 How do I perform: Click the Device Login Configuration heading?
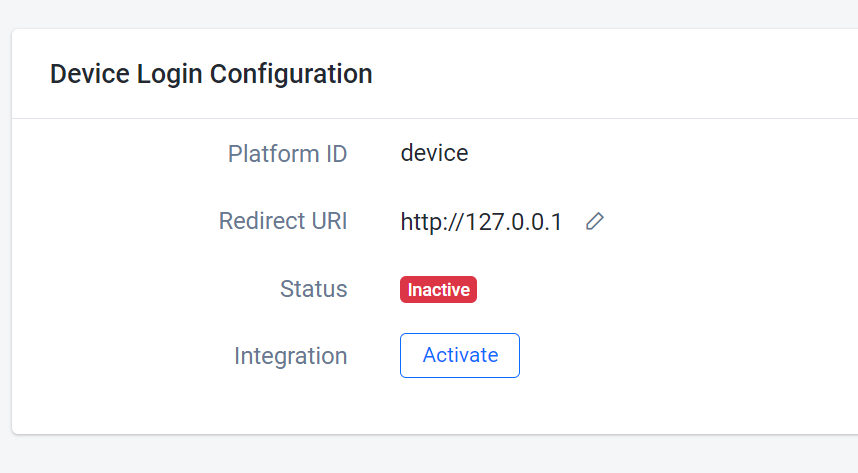click(211, 74)
